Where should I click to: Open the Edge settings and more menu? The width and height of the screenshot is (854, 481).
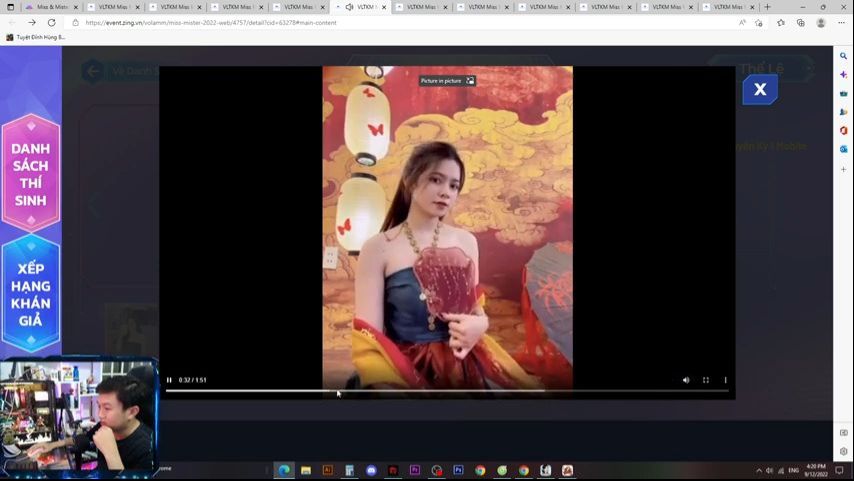[x=843, y=22]
